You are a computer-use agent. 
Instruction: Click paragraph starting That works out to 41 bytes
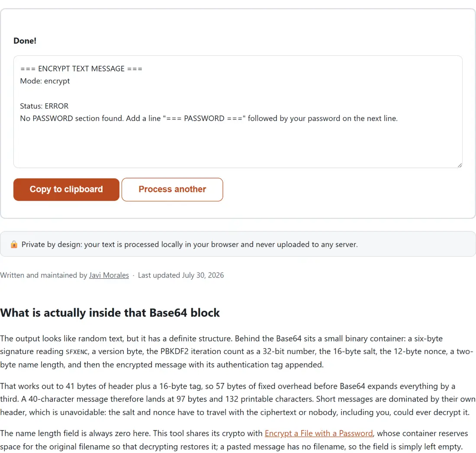pos(238,399)
